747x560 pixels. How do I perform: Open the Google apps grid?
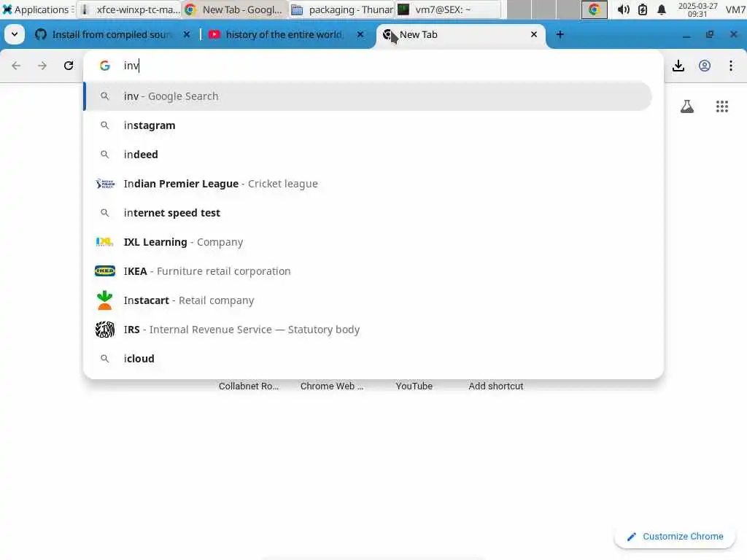[x=722, y=106]
